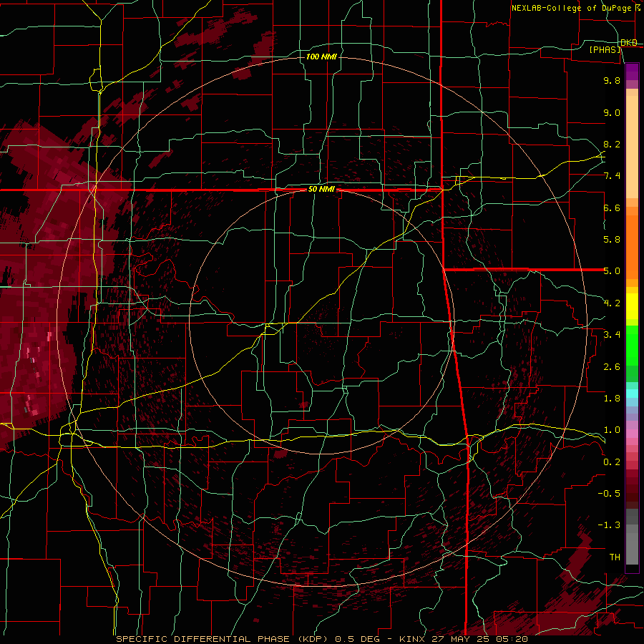Click the 1.0 scale value
This screenshot has width=644, height=644.
(x=612, y=430)
